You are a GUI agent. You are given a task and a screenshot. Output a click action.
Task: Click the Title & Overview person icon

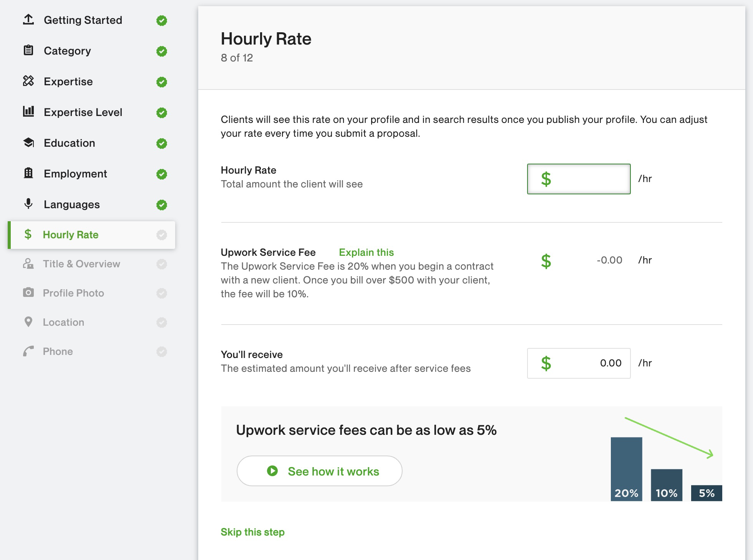coord(28,264)
